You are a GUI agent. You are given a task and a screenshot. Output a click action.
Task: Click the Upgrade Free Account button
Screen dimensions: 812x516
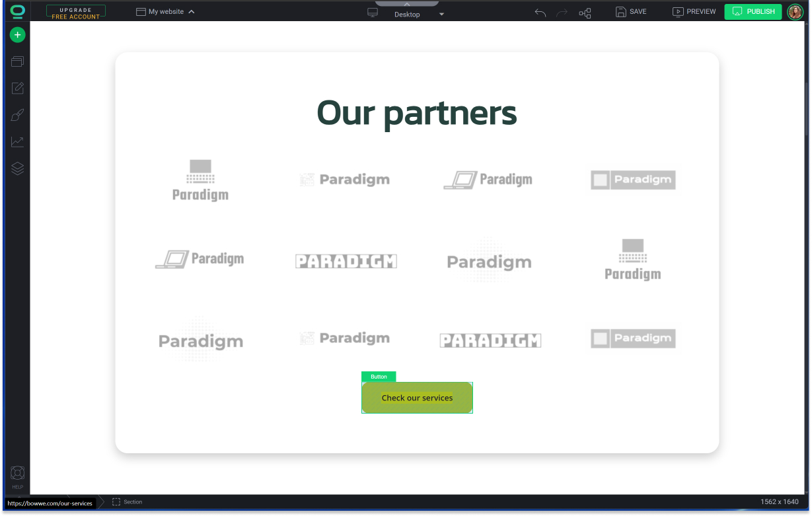76,12
